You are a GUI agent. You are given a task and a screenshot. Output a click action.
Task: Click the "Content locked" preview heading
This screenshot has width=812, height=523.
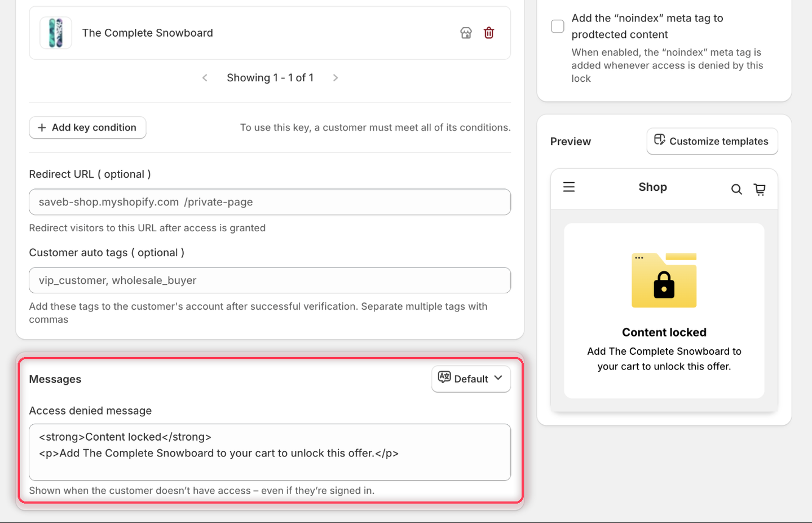(664, 332)
